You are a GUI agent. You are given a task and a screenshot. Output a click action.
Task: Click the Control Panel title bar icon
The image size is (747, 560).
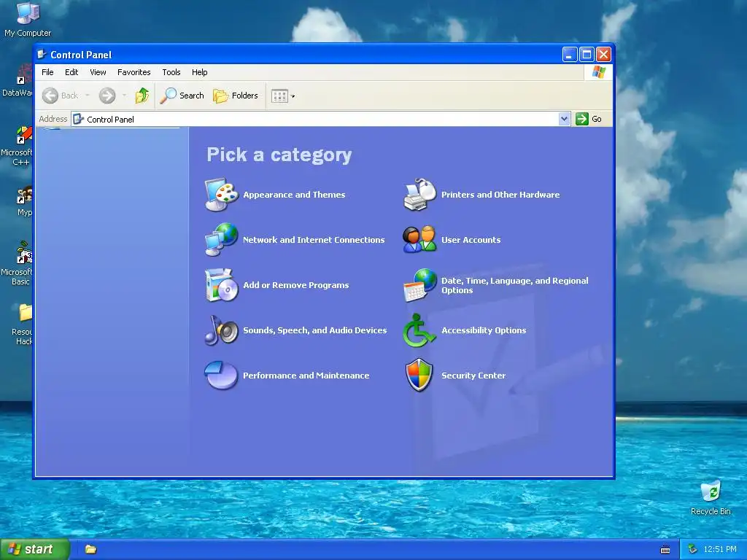coord(42,54)
